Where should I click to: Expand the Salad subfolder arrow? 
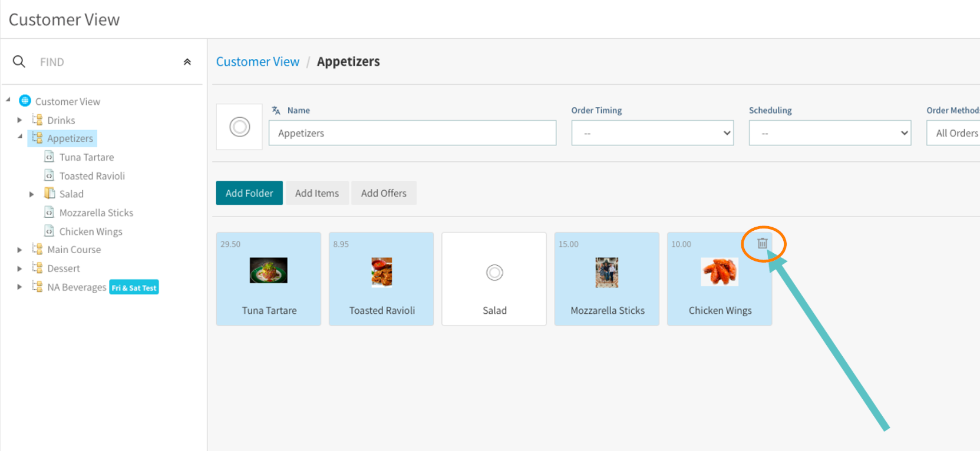coord(32,194)
